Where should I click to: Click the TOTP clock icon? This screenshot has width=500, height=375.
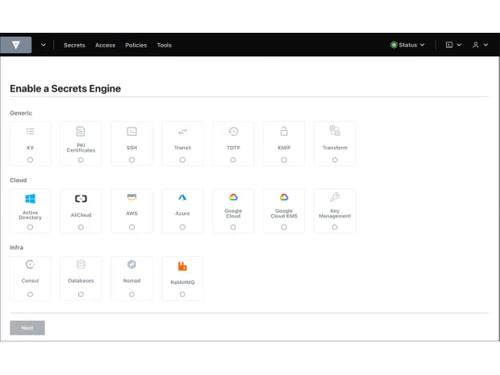coord(233,131)
